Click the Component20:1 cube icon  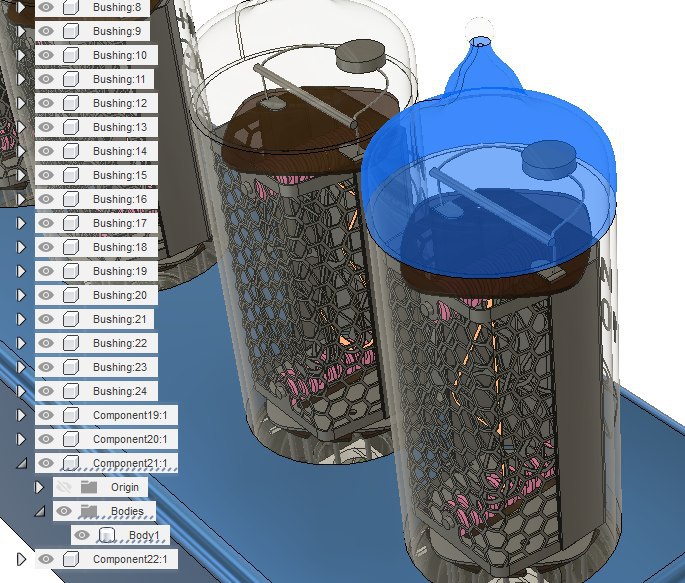(x=71, y=439)
